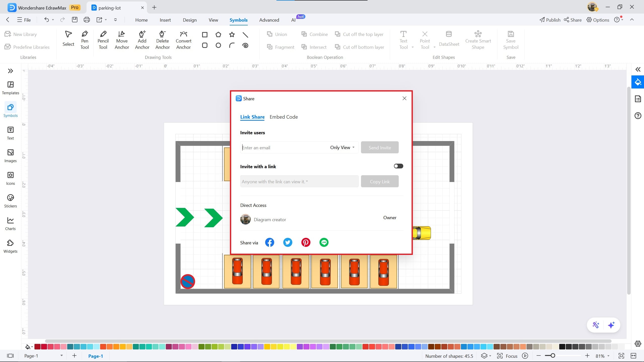This screenshot has width=644, height=362.
Task: Select the spiral drawing tool
Action: (245, 46)
